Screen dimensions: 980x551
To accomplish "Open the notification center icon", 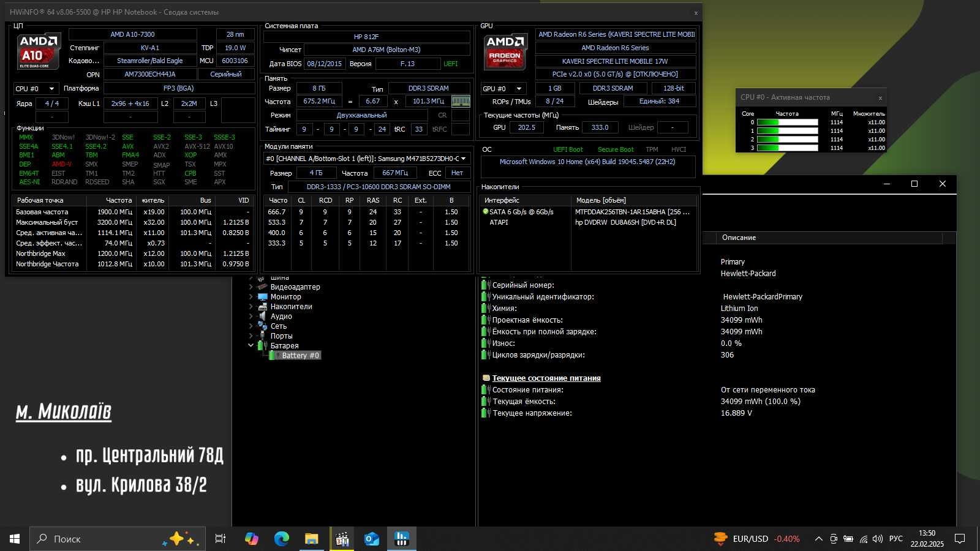I will tap(960, 539).
